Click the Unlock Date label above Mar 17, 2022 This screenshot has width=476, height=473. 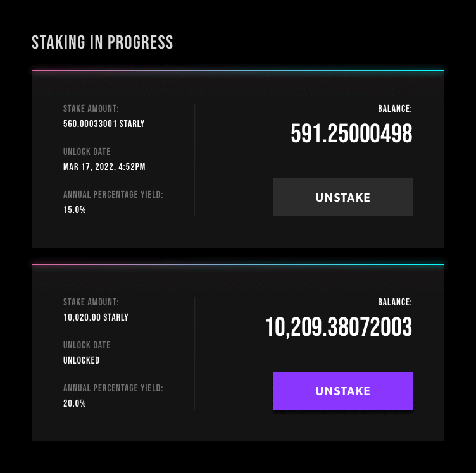click(87, 152)
